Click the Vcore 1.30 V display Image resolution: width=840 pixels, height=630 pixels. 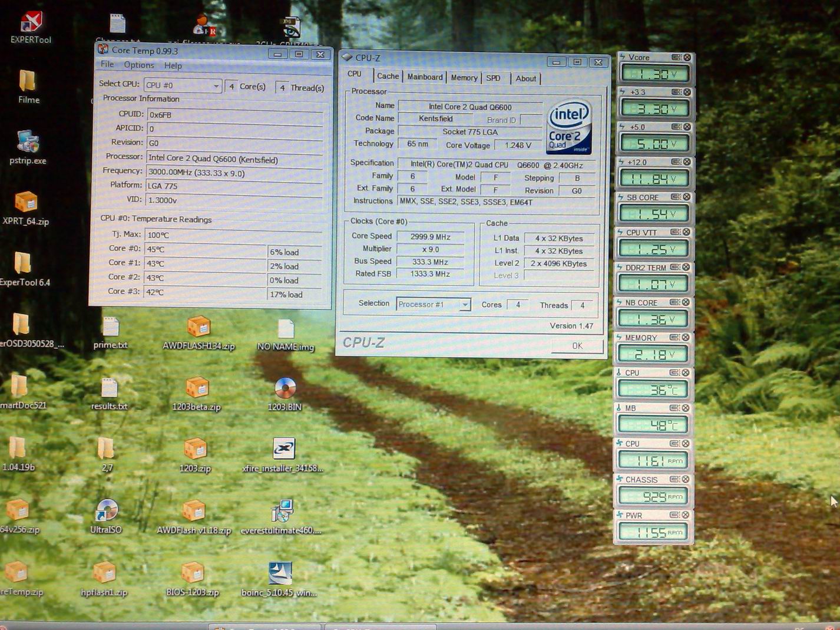(x=654, y=74)
